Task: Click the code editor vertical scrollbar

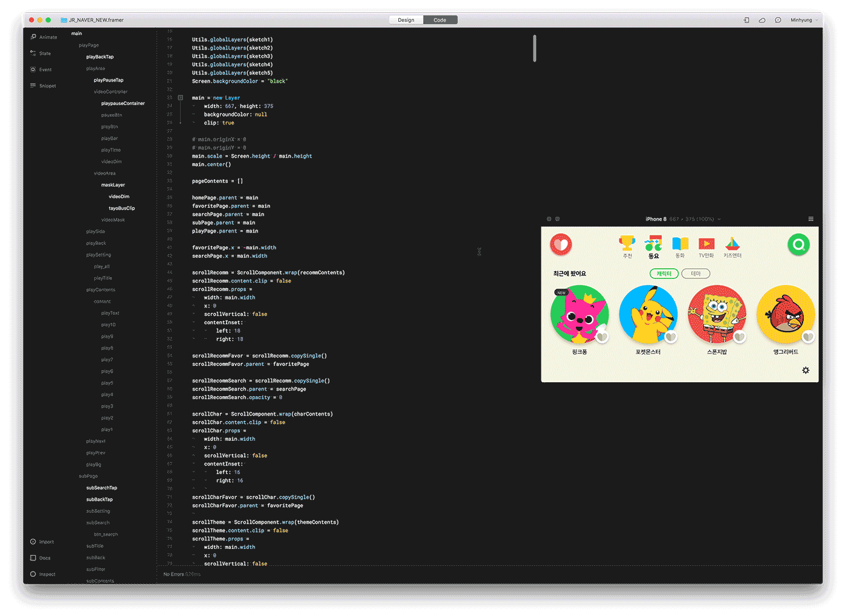Action: pos(535,48)
